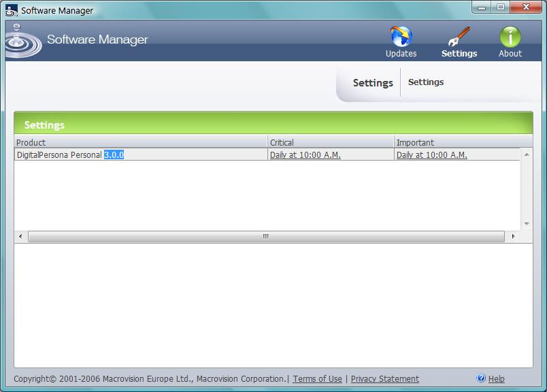The height and width of the screenshot is (392, 547).
Task: Close the Software Manager window
Action: pyautogui.click(x=526, y=7)
